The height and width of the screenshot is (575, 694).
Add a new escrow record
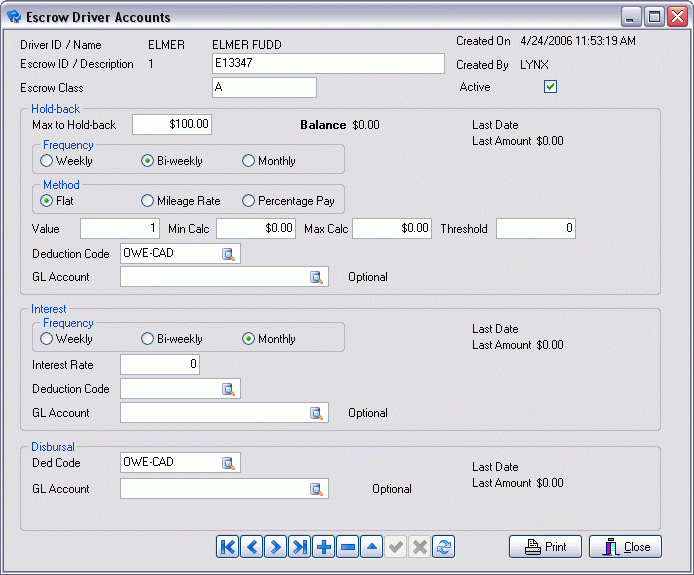click(323, 547)
